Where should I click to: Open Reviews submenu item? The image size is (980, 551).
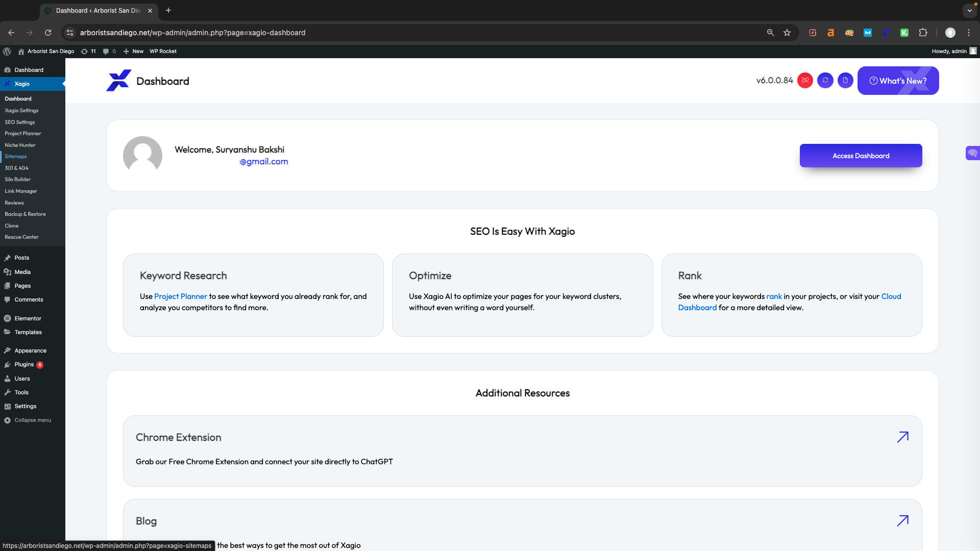14,203
